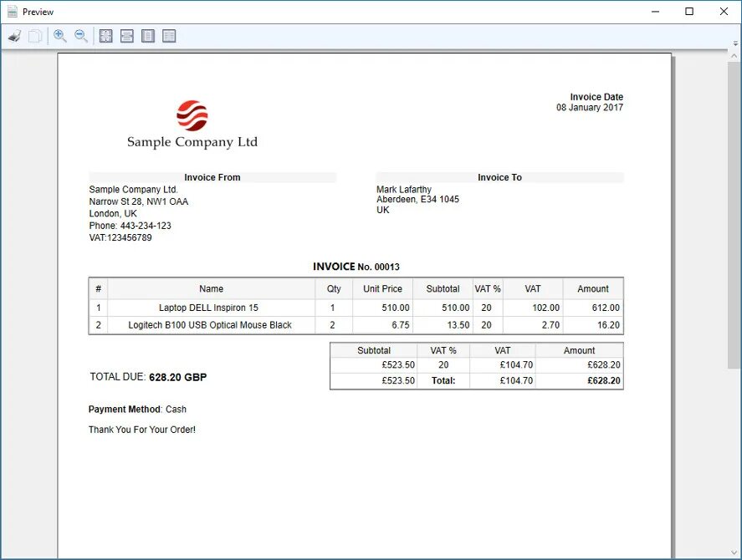The image size is (742, 560).
Task: Minimize the Preview window
Action: (x=655, y=12)
